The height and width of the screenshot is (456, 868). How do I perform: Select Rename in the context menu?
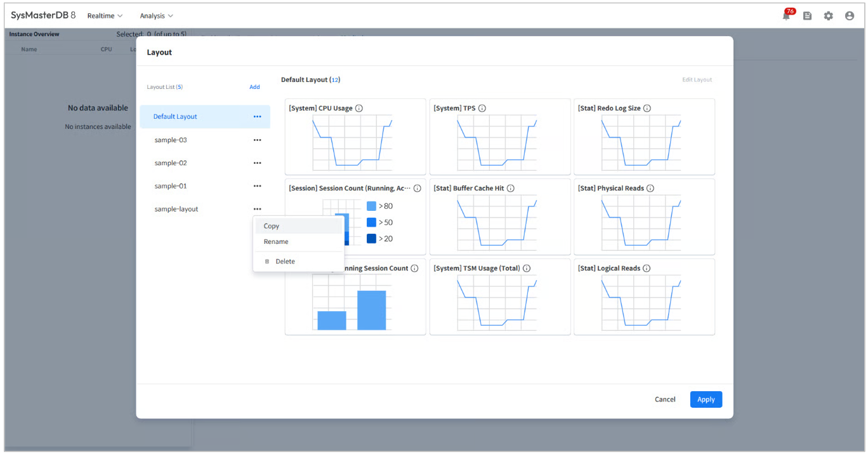click(x=276, y=242)
